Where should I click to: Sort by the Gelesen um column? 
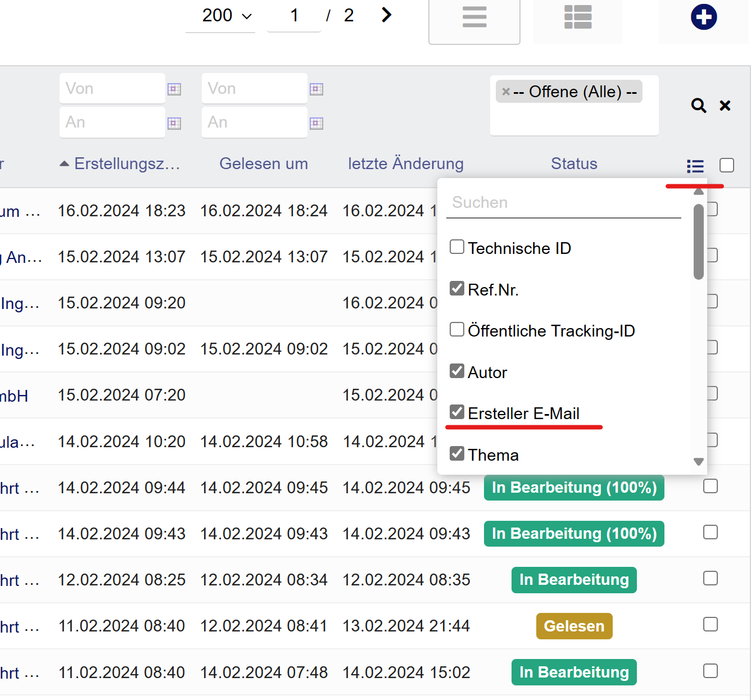point(263,163)
